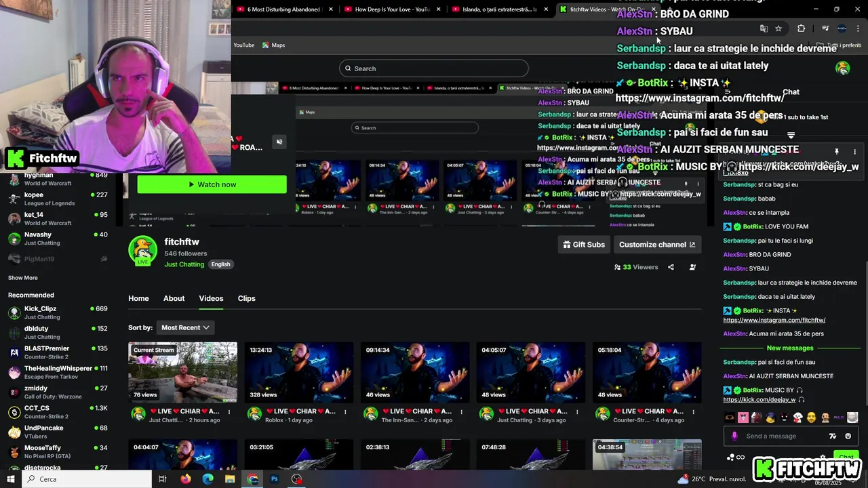Click the kick.com/deejay_w chat link

pyautogui.click(x=759, y=400)
